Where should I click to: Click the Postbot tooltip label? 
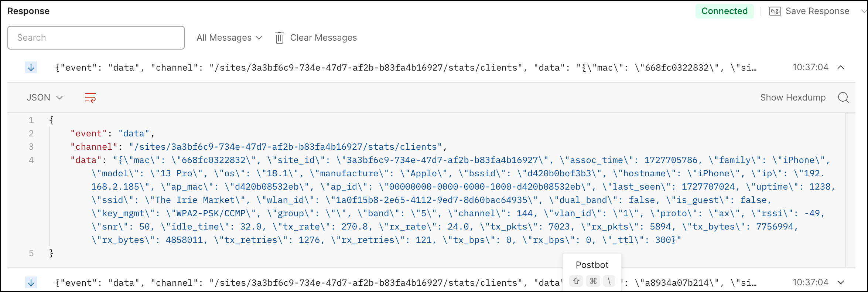click(592, 265)
